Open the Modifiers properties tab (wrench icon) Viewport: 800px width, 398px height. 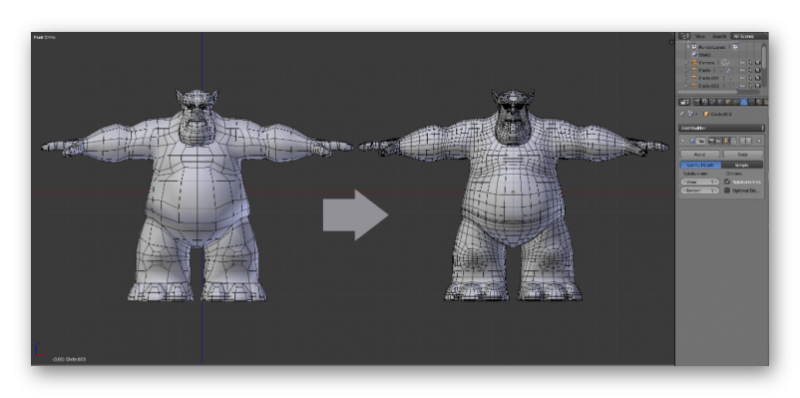(x=744, y=102)
